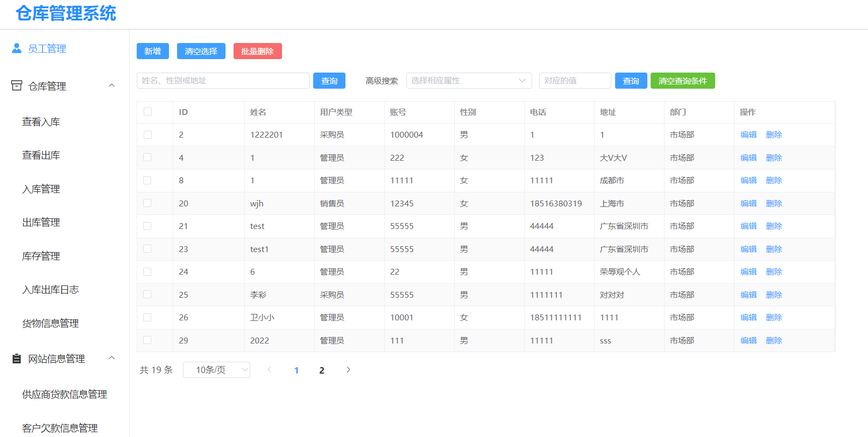Open 客户欠款信息管理 menu item
Screen dimensions: 868x437
tap(60, 428)
